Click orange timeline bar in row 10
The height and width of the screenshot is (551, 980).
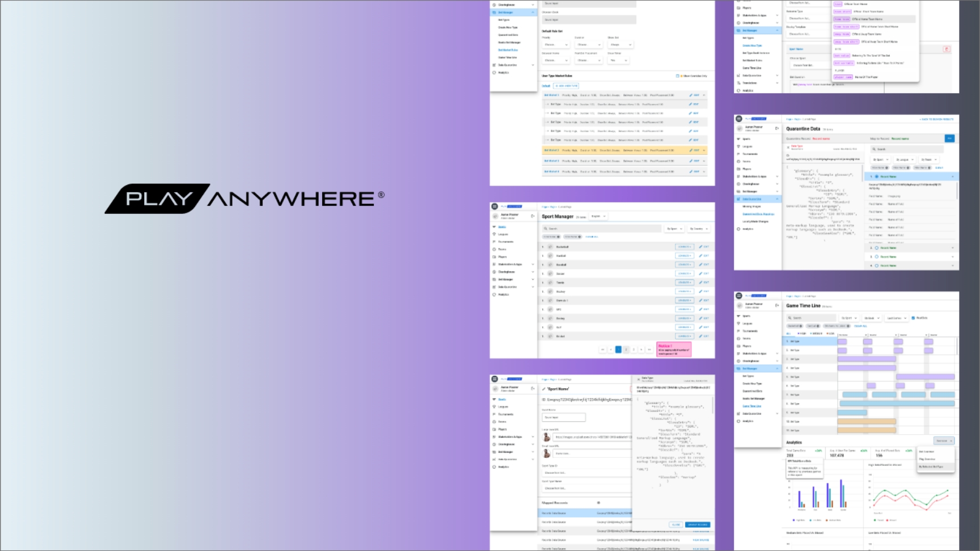pos(867,422)
